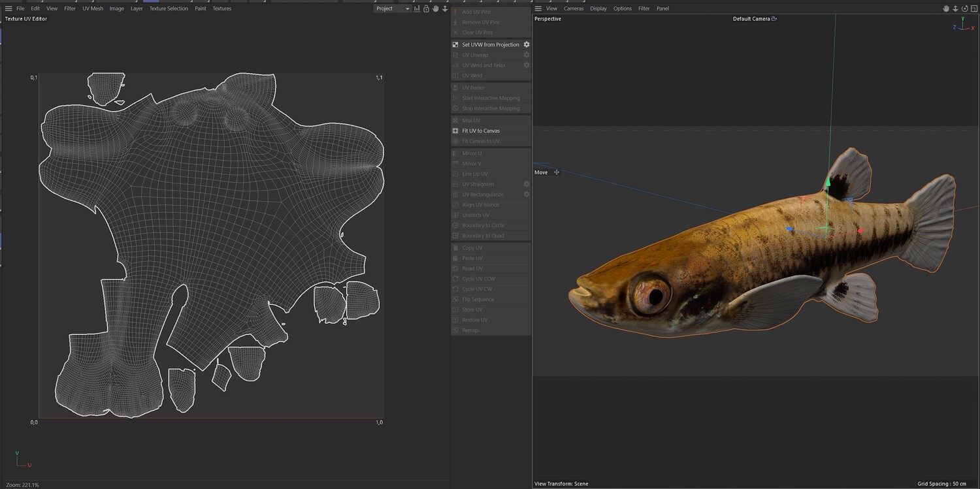Click the UV Weld command
This screenshot has width=980, height=489.
pyautogui.click(x=491, y=76)
